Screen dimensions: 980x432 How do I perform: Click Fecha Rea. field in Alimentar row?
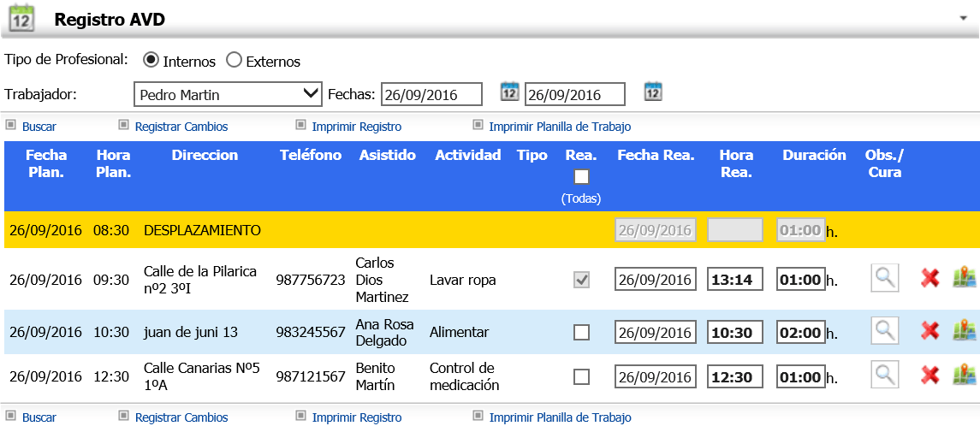coord(656,332)
